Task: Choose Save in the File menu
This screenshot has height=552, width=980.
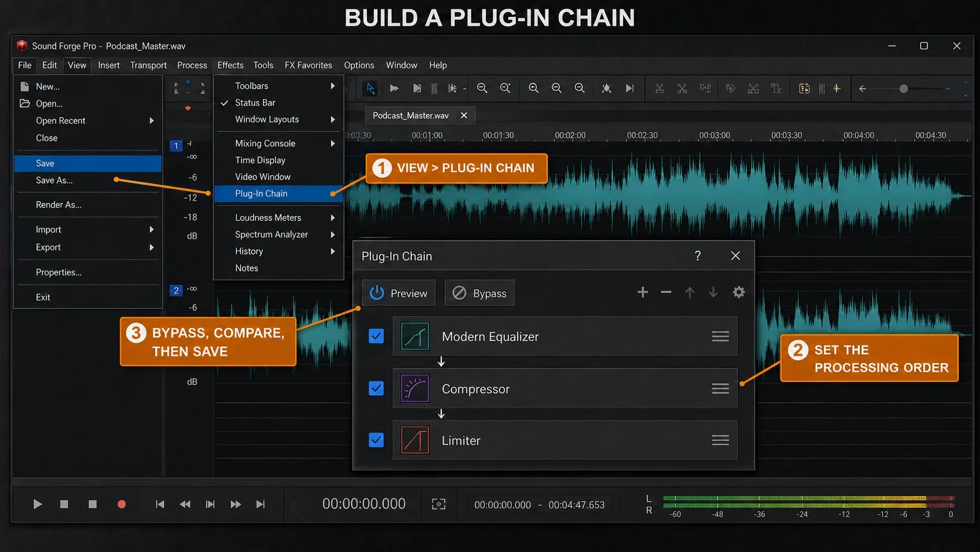Action: point(88,163)
